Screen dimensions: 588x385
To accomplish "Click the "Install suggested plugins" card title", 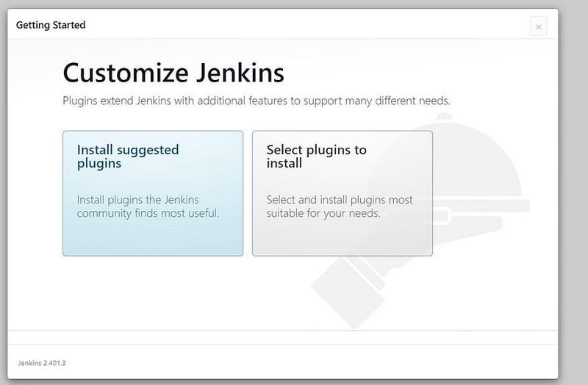I will [x=127, y=156].
